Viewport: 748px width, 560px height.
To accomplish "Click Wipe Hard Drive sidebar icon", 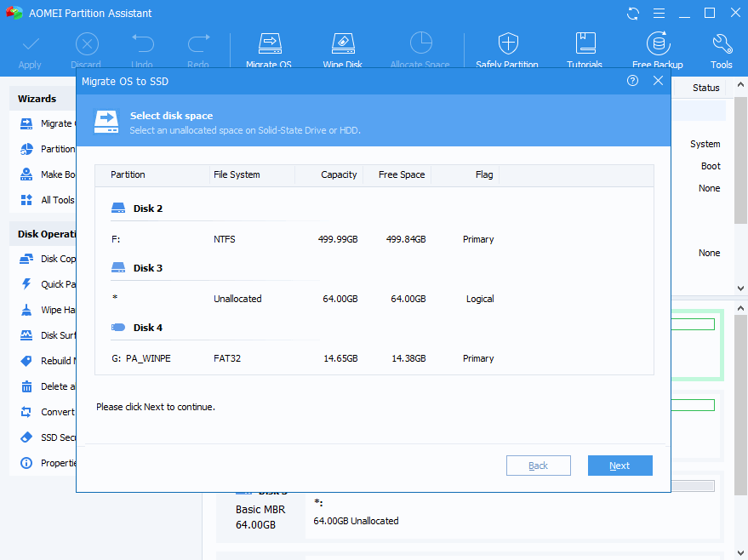I will (x=26, y=310).
